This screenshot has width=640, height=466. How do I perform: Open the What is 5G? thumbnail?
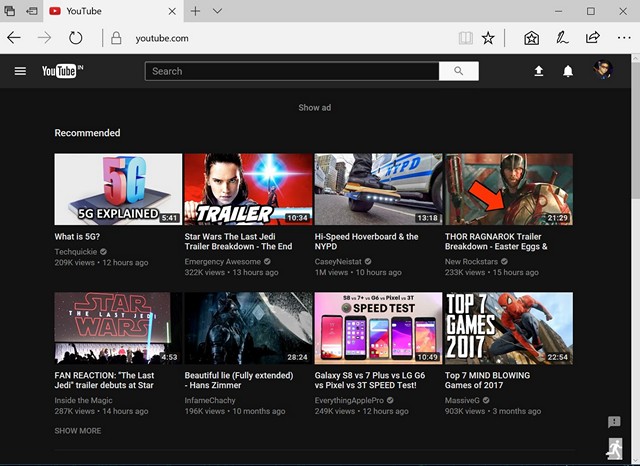click(x=118, y=189)
